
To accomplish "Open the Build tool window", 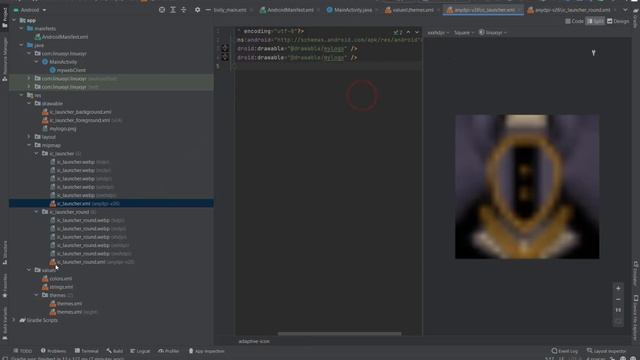I will [x=115, y=351].
